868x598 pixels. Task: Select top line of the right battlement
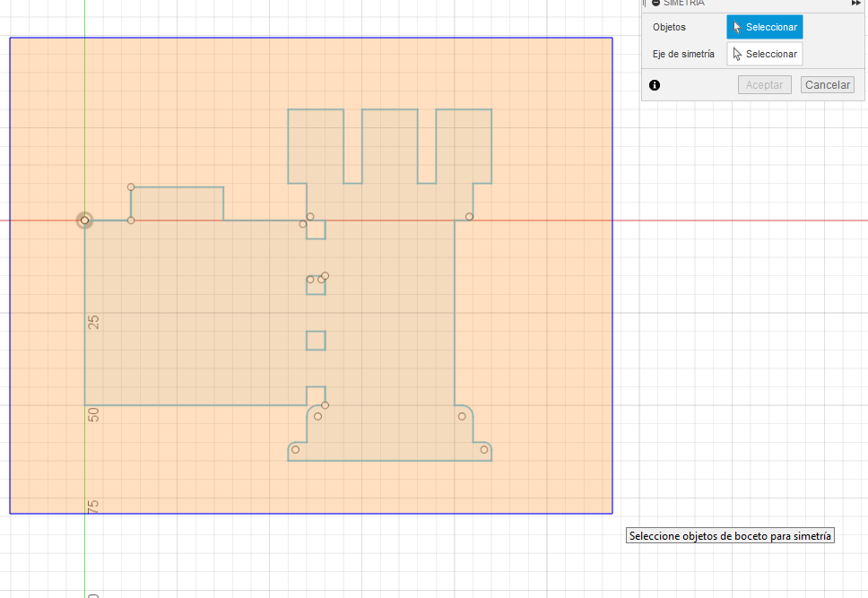click(464, 109)
